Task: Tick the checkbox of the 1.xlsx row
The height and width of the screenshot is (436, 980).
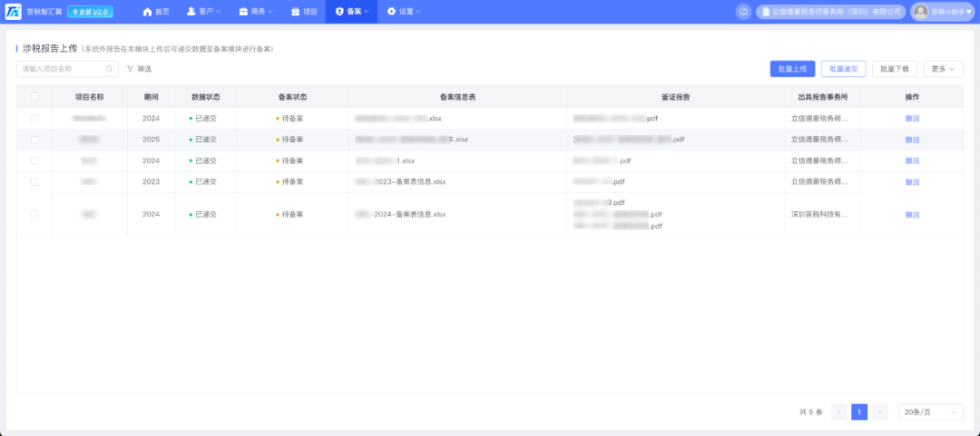Action: tap(34, 160)
